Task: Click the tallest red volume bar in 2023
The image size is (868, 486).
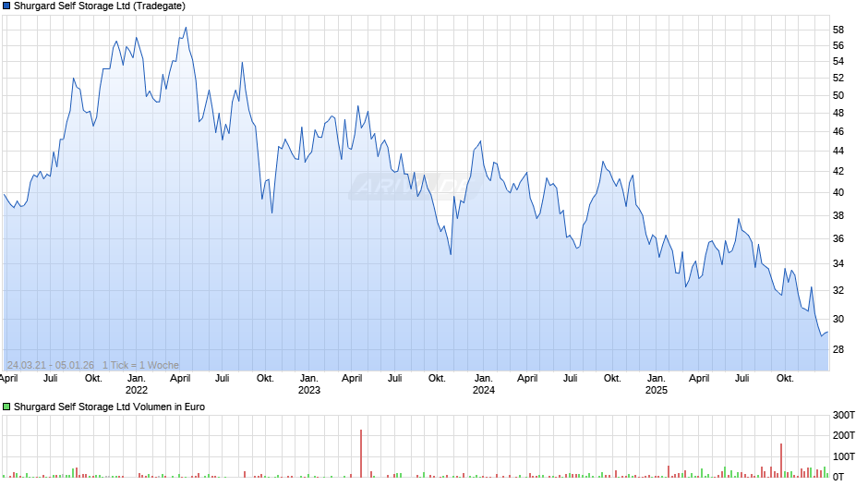Action: tap(361, 454)
